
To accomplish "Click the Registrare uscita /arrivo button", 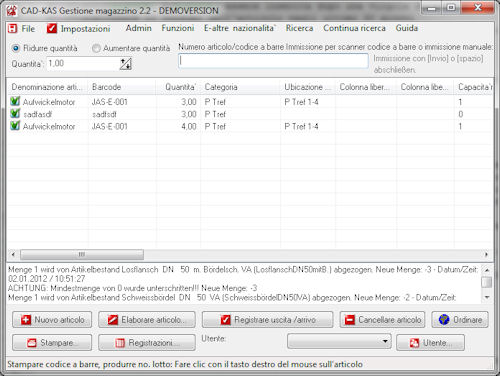I will tap(267, 320).
